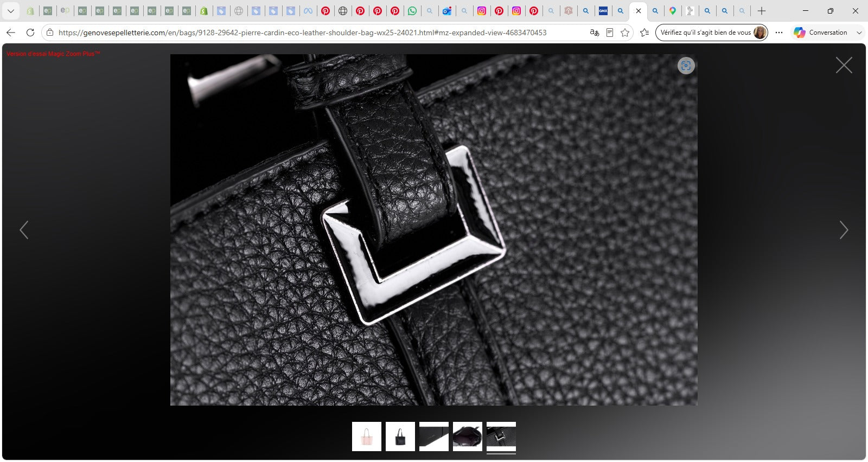This screenshot has height=462, width=868.
Task: Switch to the Google Maps tab
Action: click(x=673, y=11)
